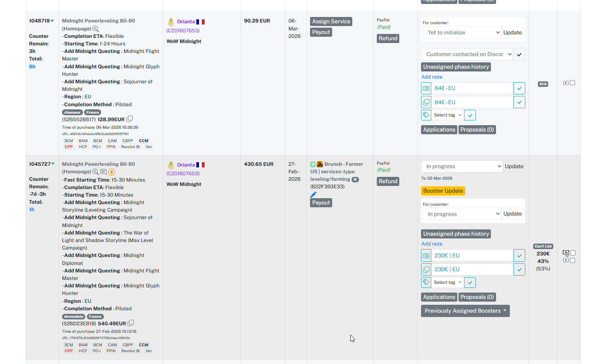609x364 pixels.
Task: Click the Revolut BI tag in order 1045727
Action: pos(130,351)
